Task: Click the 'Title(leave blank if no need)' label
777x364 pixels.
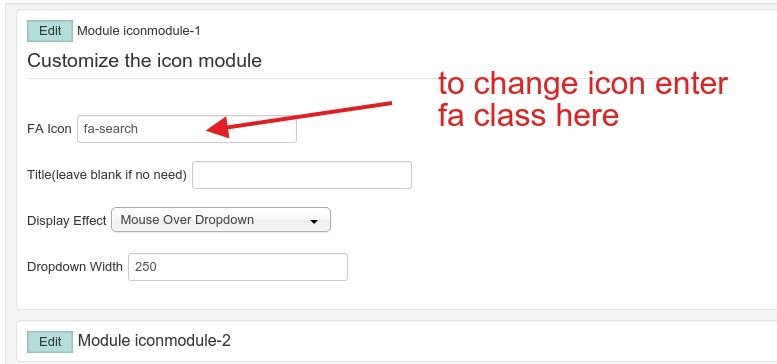Action: [x=107, y=175]
